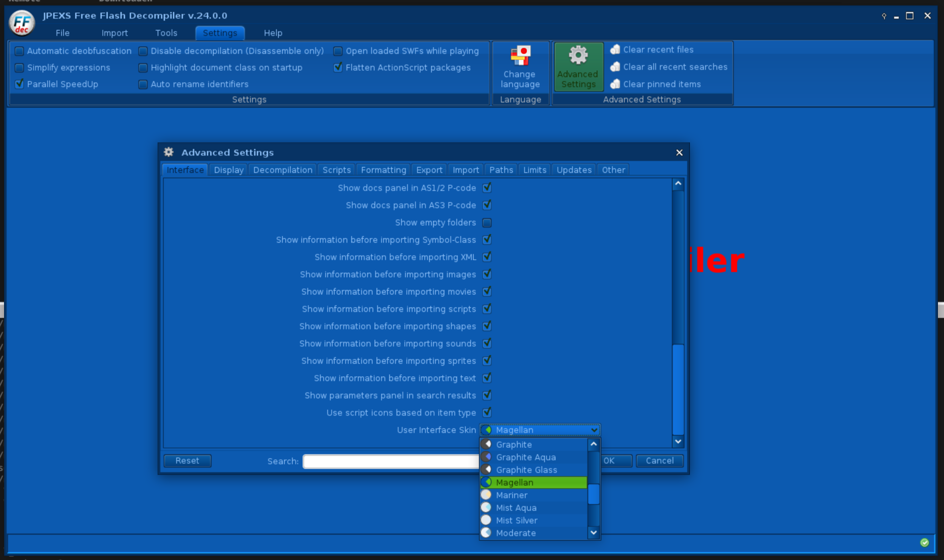
Task: Click the Graphite skin swatch icon
Action: pos(486,444)
